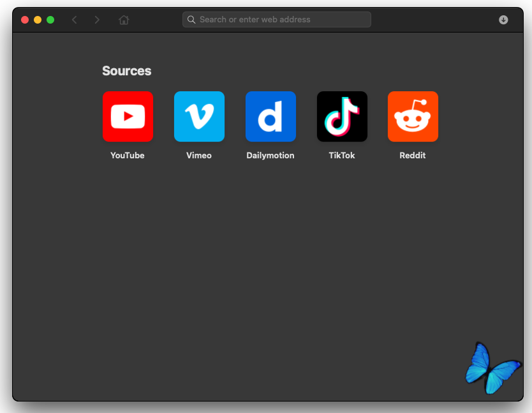Click the YouTube text label
Screen dimensions: 532x413
click(128, 155)
